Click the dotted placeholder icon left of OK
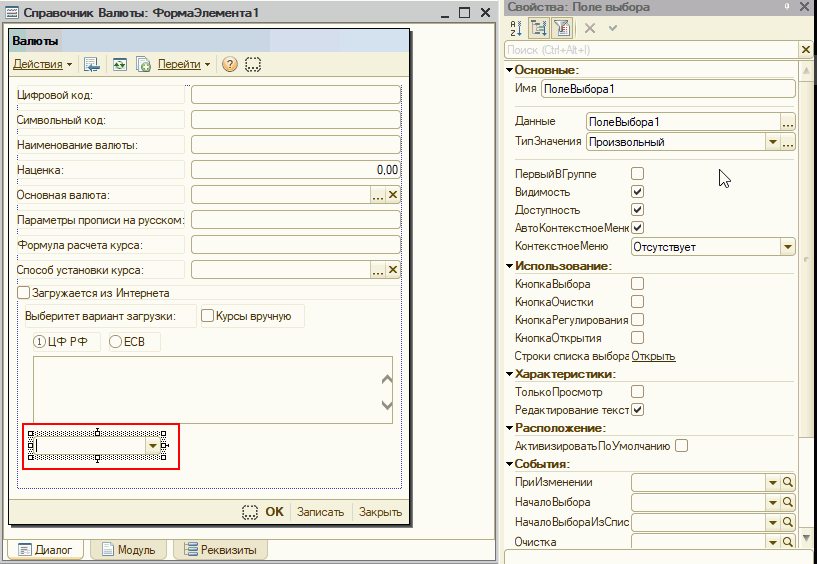Screen dimensions: 817x564 pyautogui.click(x=250, y=512)
